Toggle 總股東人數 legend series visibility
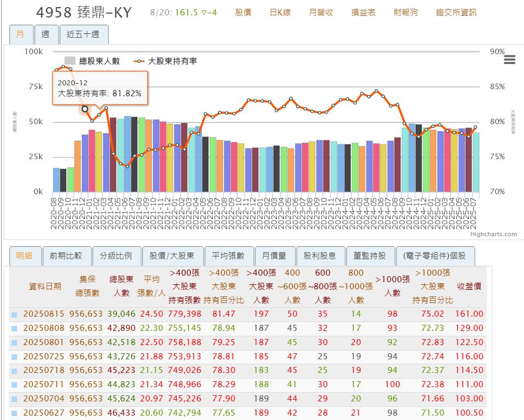The height and width of the screenshot is (420, 524). [x=92, y=61]
